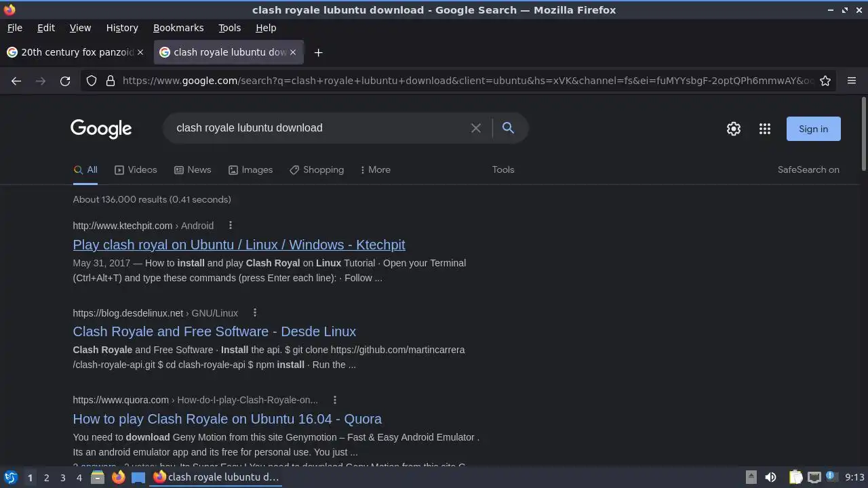
Task: Open the tracking protection shield icon
Action: [92, 81]
